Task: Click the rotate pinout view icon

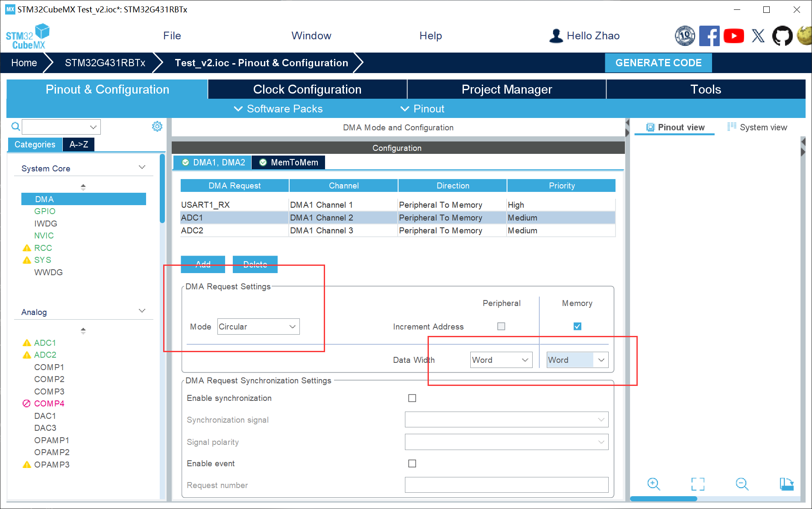Action: coord(786,484)
